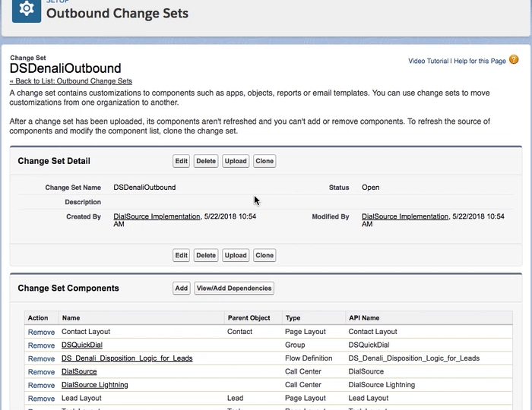Click DSDenaliOutbound Change Set Name value
Screen dimensions: 532x410
144,188
